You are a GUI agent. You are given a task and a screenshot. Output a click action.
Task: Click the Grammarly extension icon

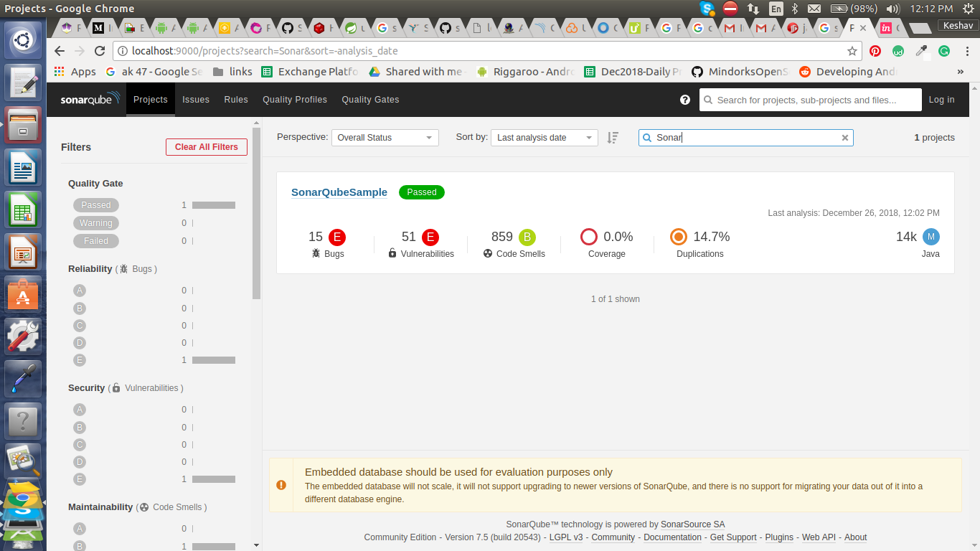944,51
